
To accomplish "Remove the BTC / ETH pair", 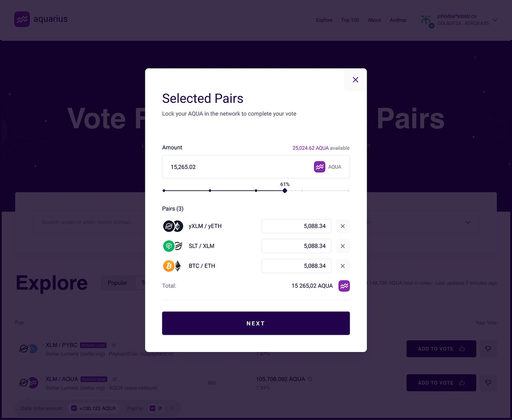I will (x=342, y=266).
